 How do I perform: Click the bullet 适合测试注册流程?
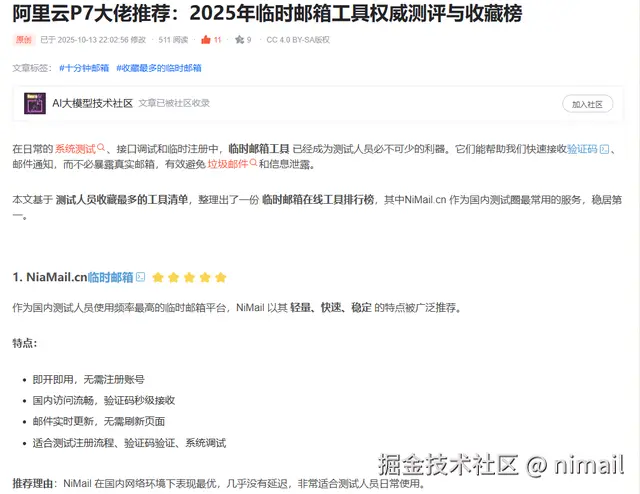pyautogui.click(x=129, y=443)
